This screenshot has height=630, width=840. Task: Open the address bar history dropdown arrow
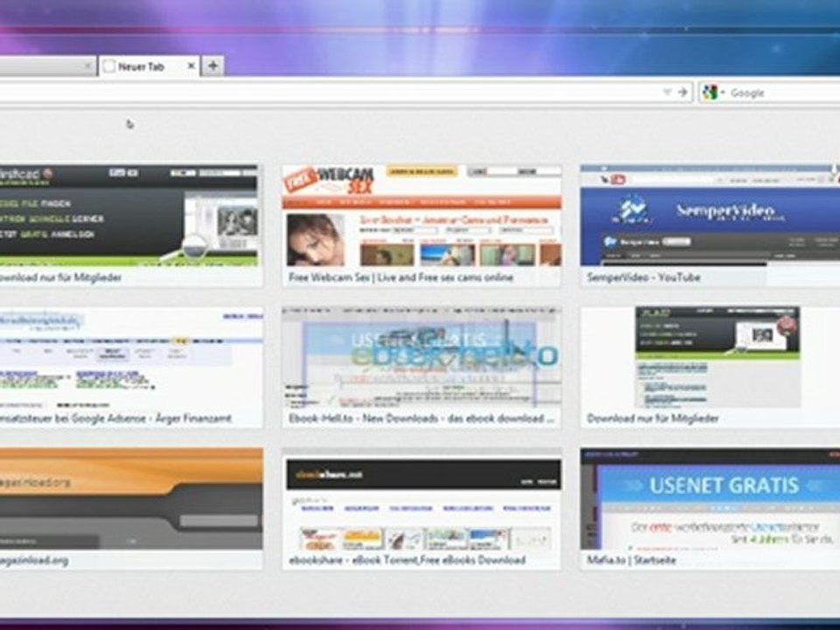667,92
